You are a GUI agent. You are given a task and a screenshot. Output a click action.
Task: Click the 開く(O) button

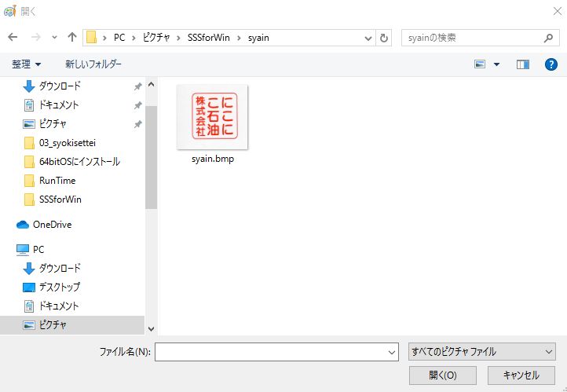443,376
